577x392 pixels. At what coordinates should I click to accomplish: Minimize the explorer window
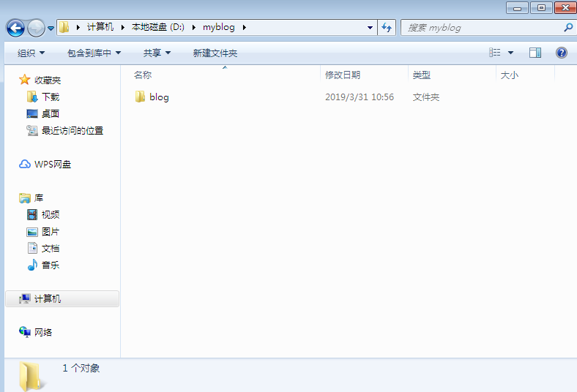point(517,8)
